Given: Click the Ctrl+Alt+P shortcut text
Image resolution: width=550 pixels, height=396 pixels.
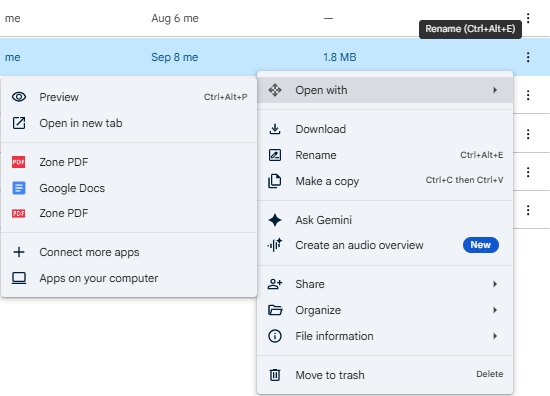Looking at the screenshot, I should tap(226, 97).
